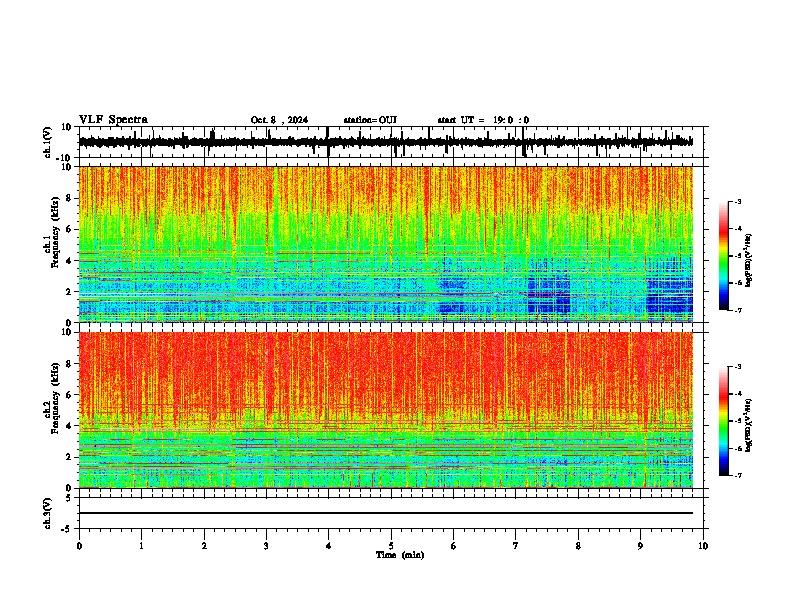Screen dimensions: 792x612
Task: Click the time axis tick label "8"
Action: (x=578, y=546)
